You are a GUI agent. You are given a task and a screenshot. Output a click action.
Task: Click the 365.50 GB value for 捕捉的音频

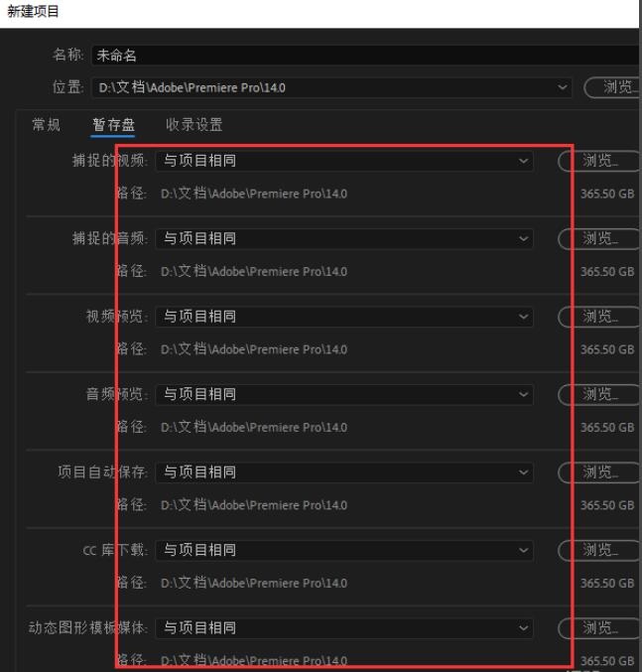coord(607,272)
